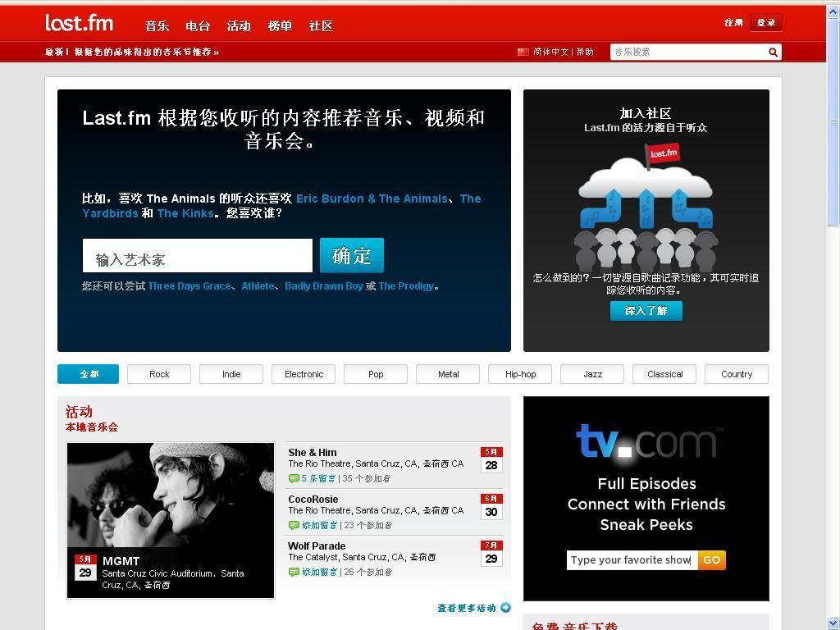Click the scrollbar up arrow

[x=833, y=12]
